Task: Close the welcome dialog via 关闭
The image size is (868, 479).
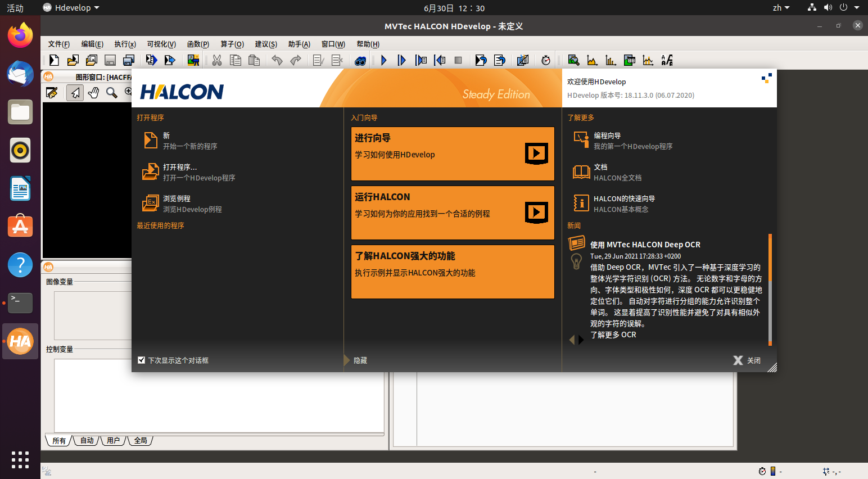Action: tap(747, 360)
